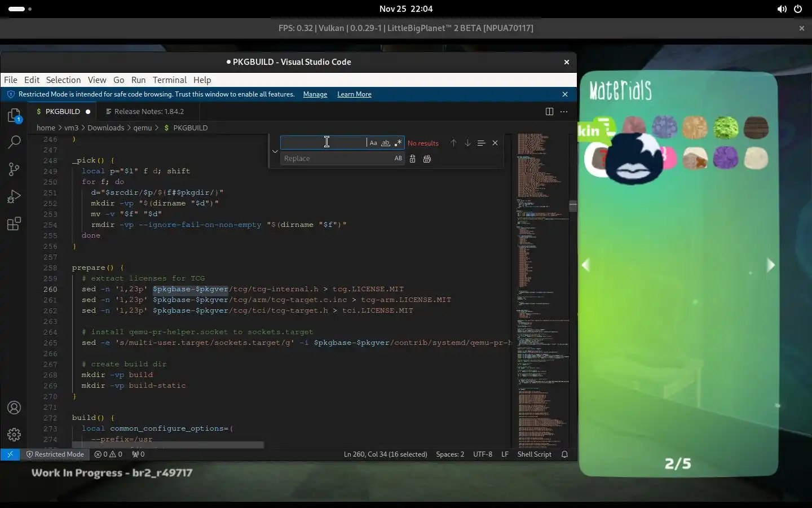Click the qemu breadcrumb segment
The width and height of the screenshot is (812, 508).
(142, 128)
